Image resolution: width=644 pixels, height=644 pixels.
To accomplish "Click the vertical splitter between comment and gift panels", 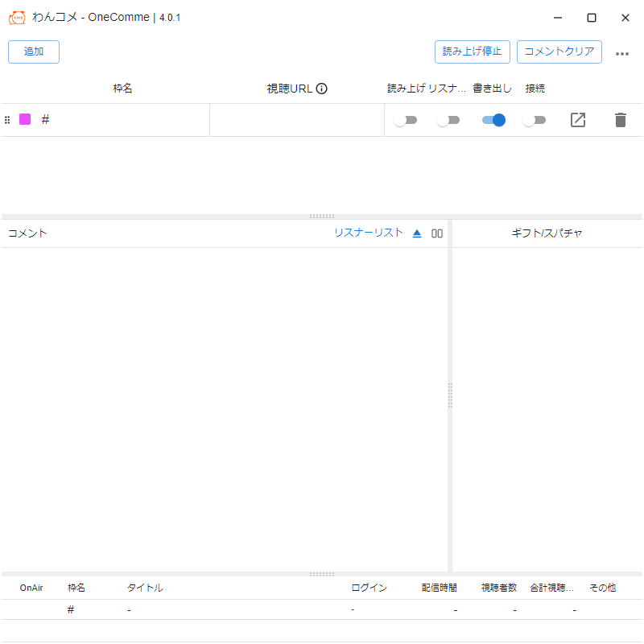I will [450, 394].
